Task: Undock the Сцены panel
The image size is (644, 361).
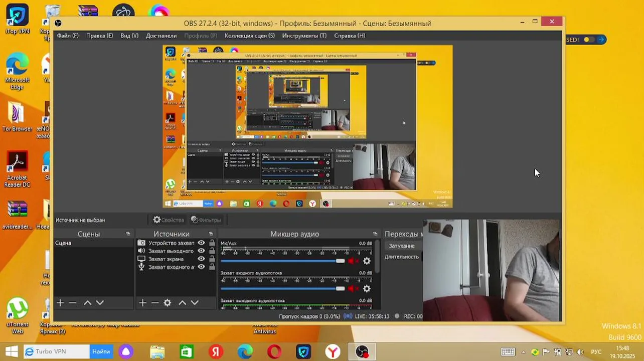Action: [128, 234]
